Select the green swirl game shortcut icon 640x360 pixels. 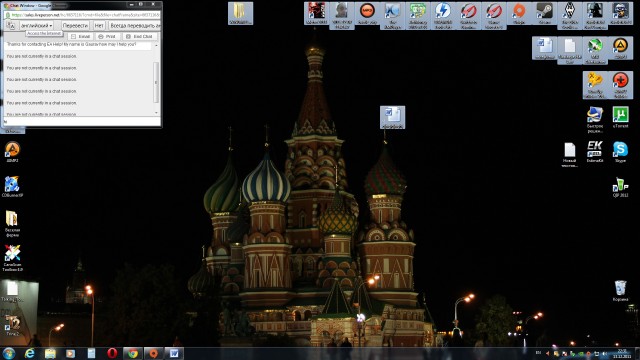[595, 50]
